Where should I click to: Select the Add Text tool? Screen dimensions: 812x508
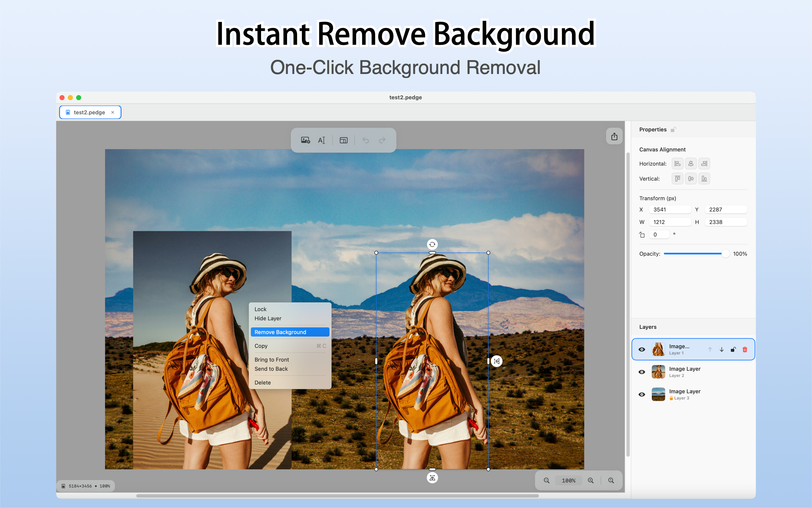pos(321,140)
